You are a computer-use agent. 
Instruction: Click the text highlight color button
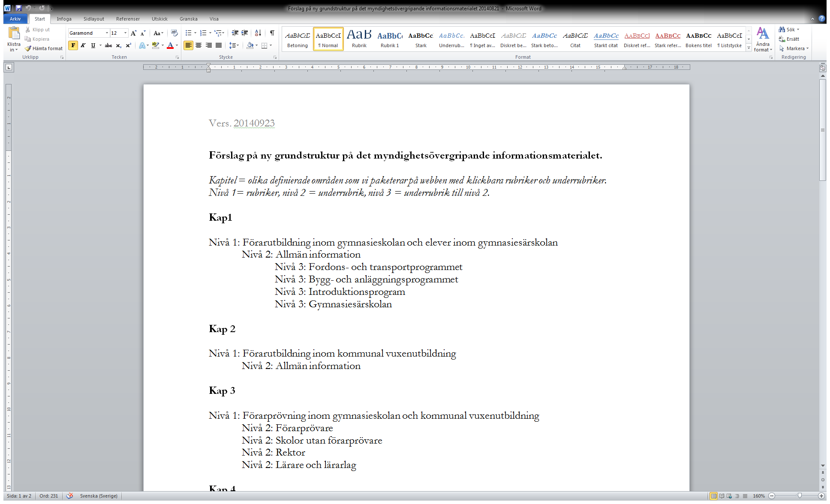(x=155, y=45)
